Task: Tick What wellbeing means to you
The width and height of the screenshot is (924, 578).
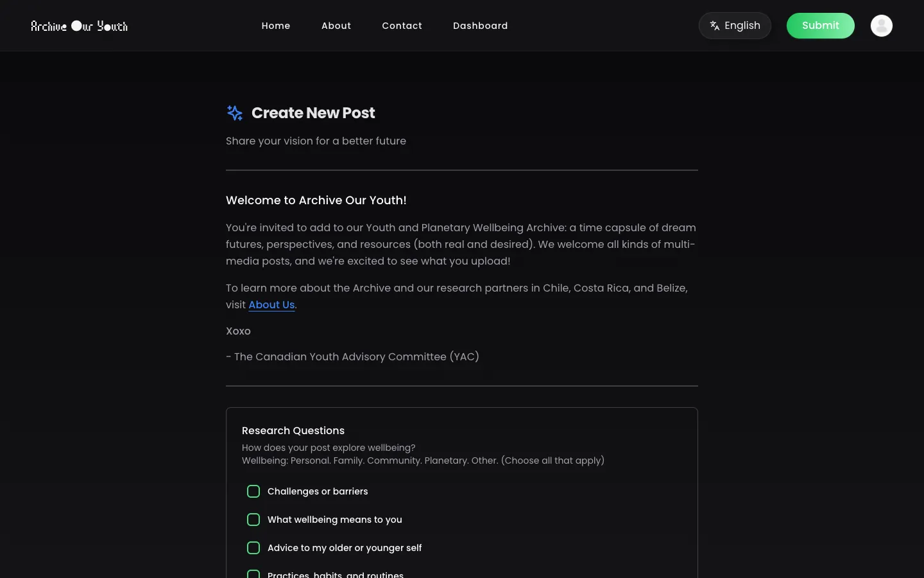Action: (x=253, y=520)
